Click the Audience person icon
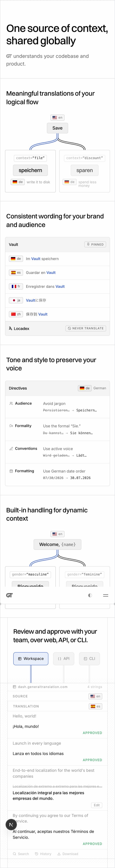Viewport: 115px width, 868px height. tap(11, 403)
